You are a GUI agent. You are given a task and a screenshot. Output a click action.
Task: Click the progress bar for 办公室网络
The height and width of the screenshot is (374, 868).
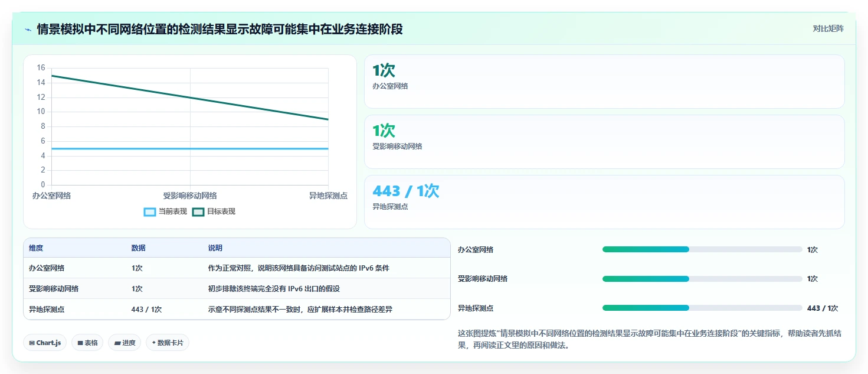point(702,249)
